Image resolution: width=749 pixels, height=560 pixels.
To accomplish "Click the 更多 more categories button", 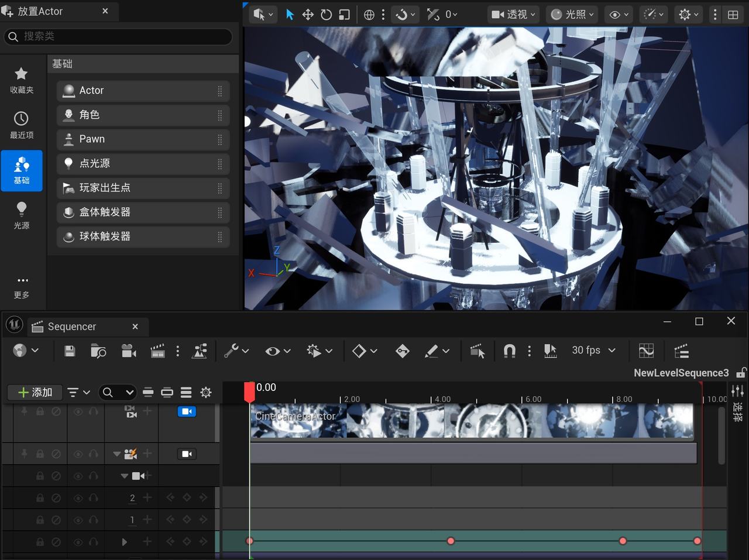I will [x=22, y=287].
